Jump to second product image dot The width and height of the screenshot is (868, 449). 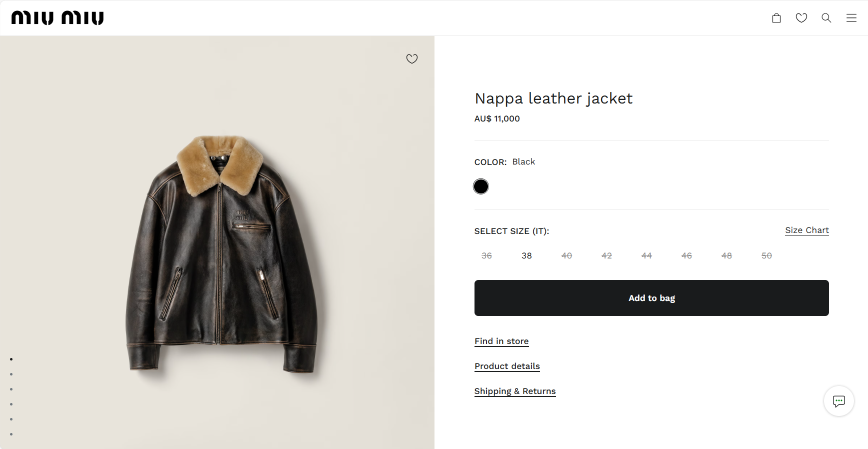click(11, 374)
